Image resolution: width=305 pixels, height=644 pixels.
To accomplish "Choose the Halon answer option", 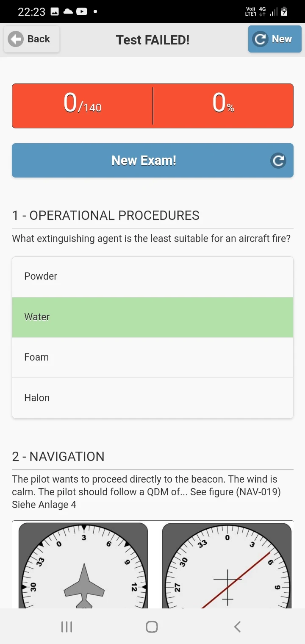I will (x=152, y=398).
